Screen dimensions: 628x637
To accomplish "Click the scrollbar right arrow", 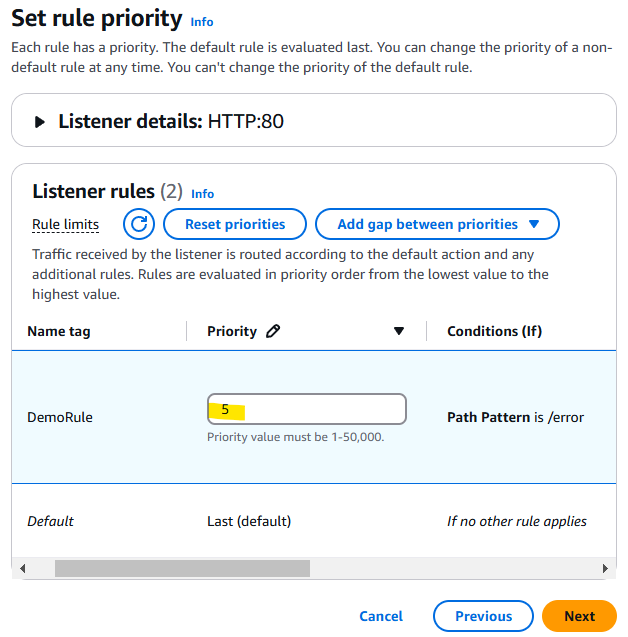I will (605, 568).
